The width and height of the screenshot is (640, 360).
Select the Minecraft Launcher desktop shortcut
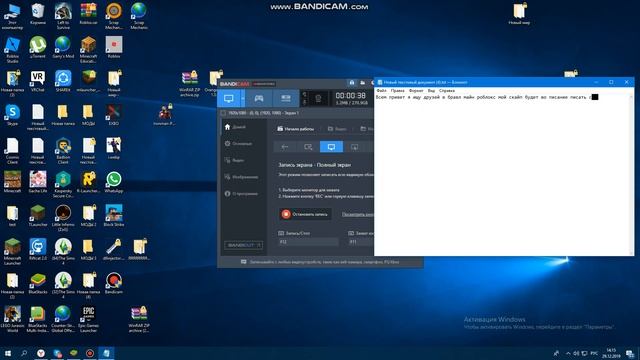12,252
